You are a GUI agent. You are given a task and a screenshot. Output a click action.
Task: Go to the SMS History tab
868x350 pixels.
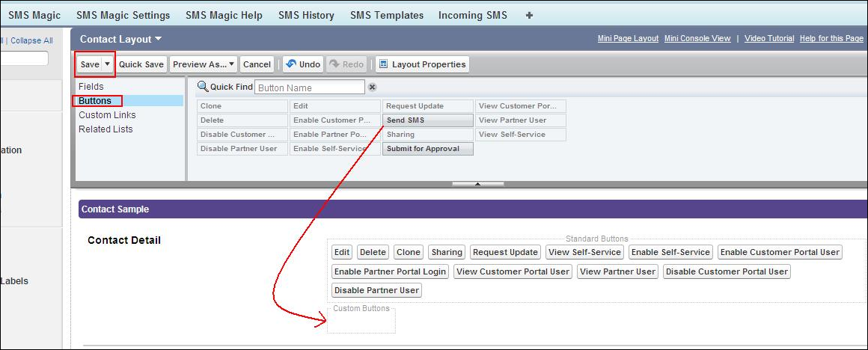[x=306, y=16]
